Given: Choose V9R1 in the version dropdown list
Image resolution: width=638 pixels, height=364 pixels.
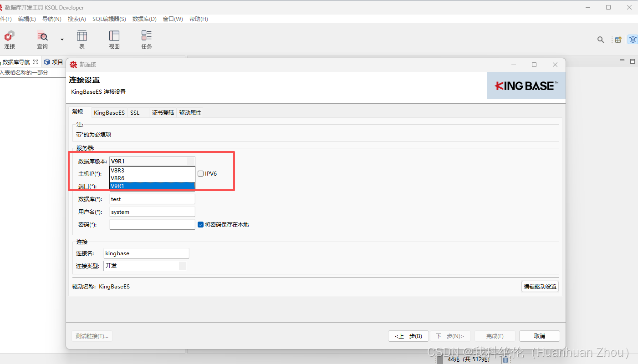Looking at the screenshot, I should [153, 186].
